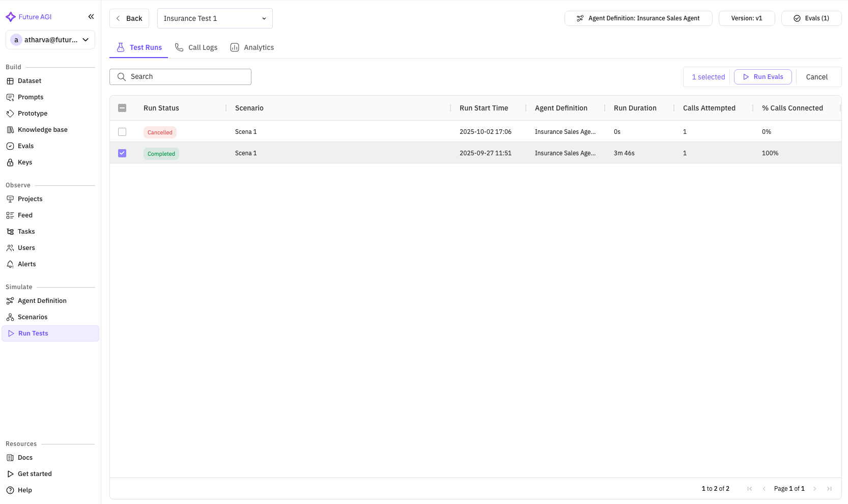Open the Insurance Test 1 dropdown
848x504 pixels.
click(215, 18)
